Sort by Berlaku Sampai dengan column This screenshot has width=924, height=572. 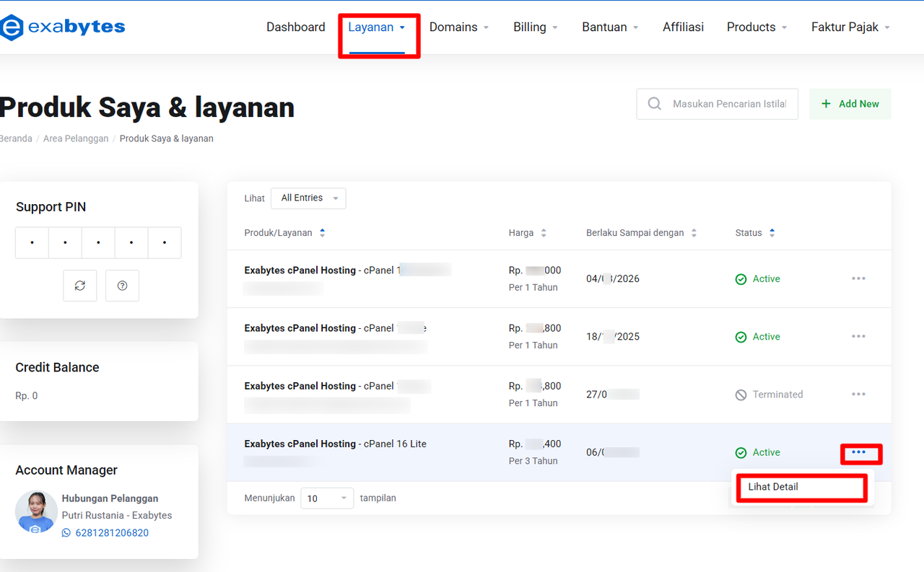tap(642, 233)
